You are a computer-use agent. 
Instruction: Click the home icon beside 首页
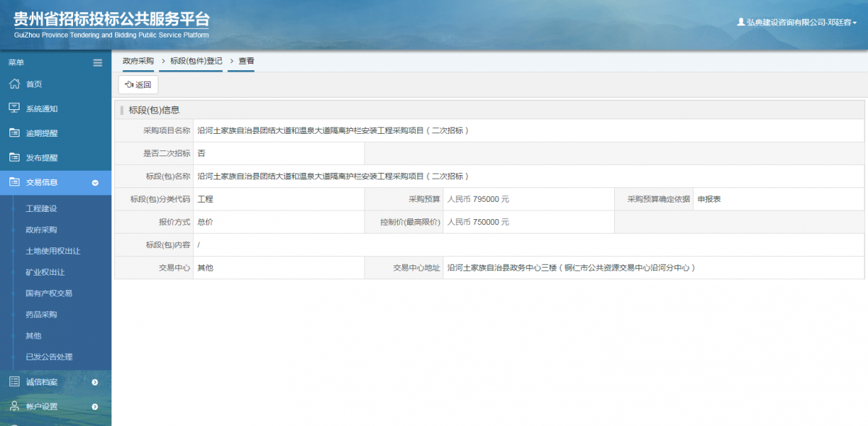point(14,84)
